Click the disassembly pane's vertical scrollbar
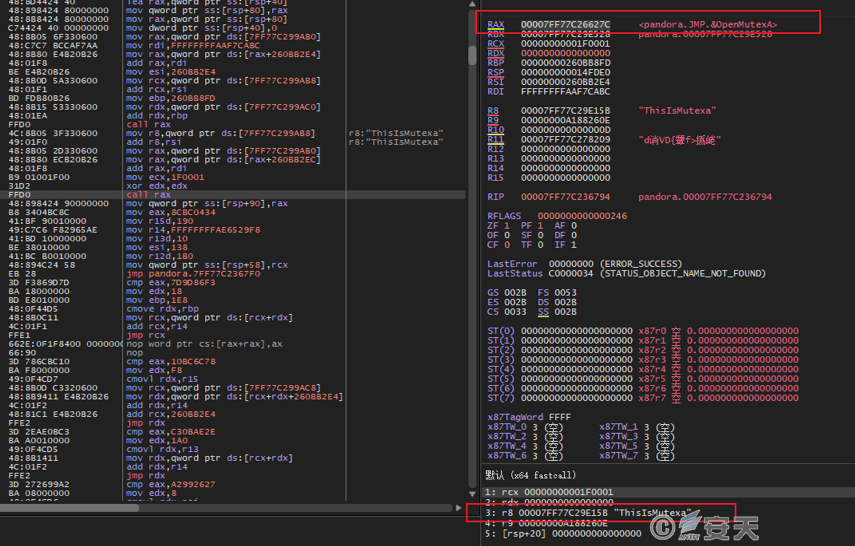This screenshot has height=546, width=855. (472, 250)
